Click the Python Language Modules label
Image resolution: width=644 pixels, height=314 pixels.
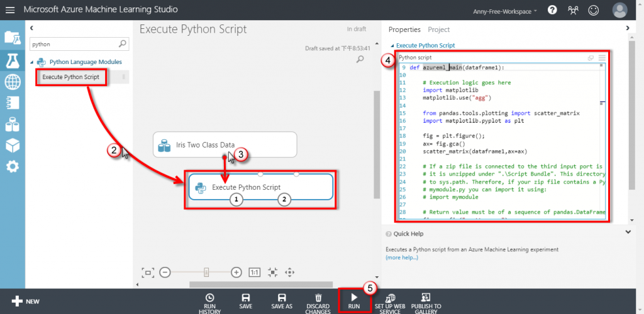pos(86,62)
